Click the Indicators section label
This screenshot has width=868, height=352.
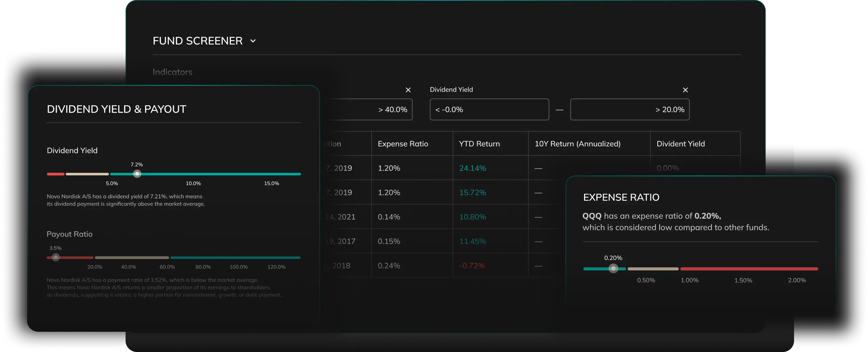tap(172, 72)
